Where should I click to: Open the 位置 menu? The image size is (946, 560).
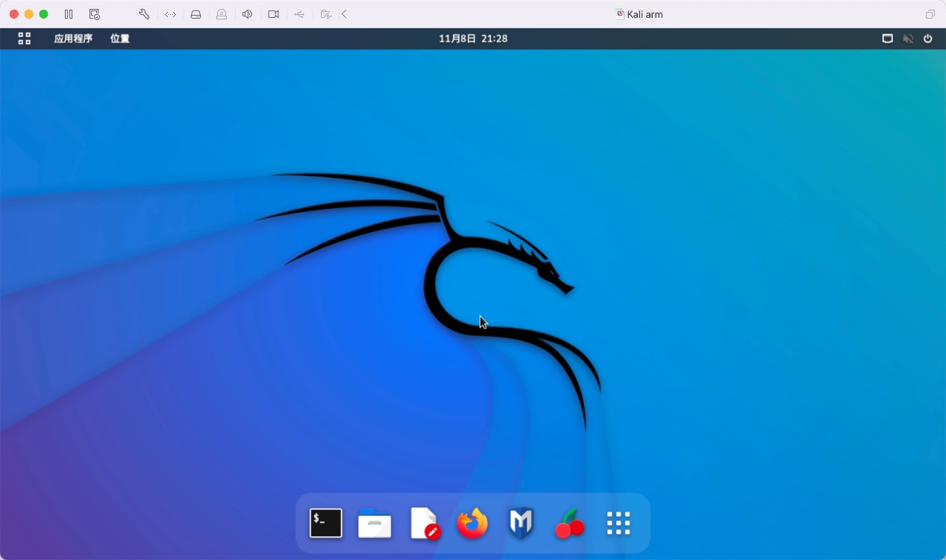click(120, 39)
